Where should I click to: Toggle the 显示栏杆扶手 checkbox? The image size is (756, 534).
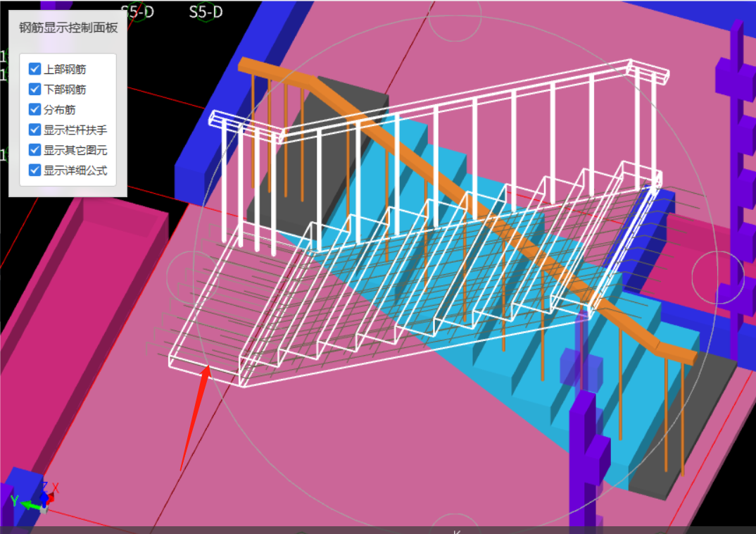coord(34,130)
